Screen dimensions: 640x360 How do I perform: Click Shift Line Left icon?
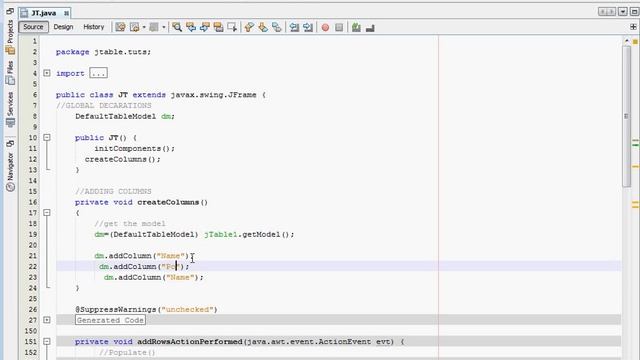(294, 27)
